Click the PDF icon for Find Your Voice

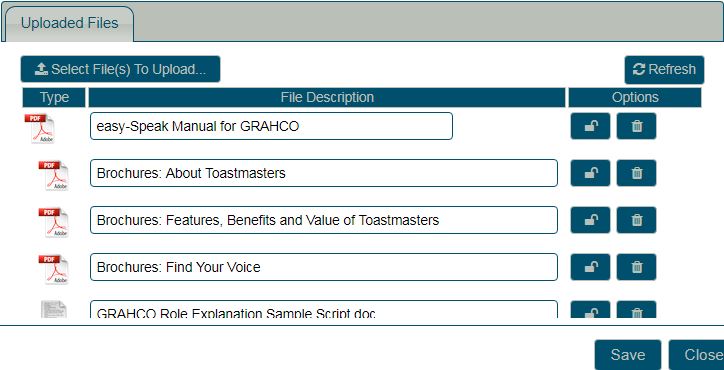pos(54,270)
